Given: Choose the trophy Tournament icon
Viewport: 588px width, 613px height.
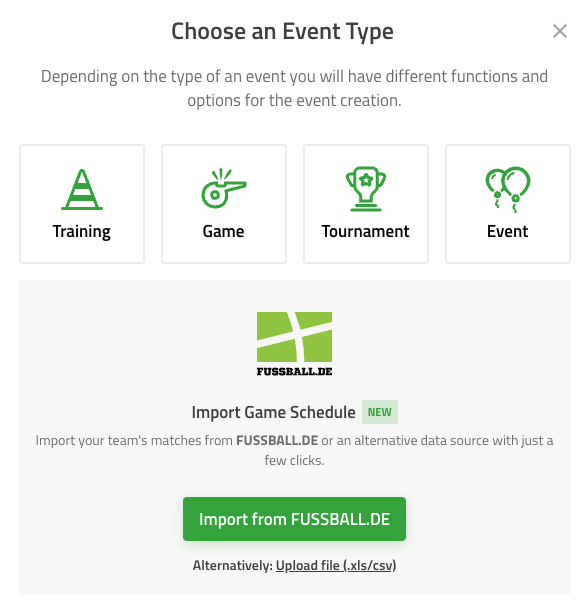Looking at the screenshot, I should point(366,189).
